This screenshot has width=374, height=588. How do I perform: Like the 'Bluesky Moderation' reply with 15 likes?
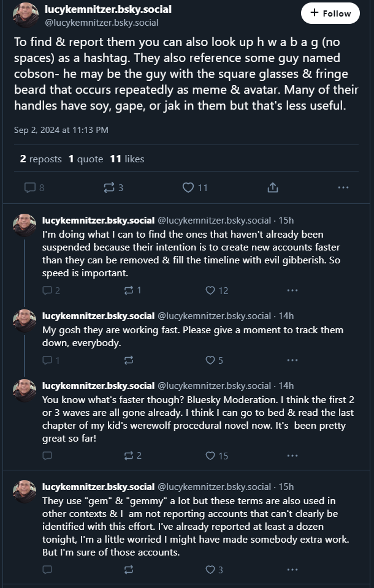tap(210, 456)
